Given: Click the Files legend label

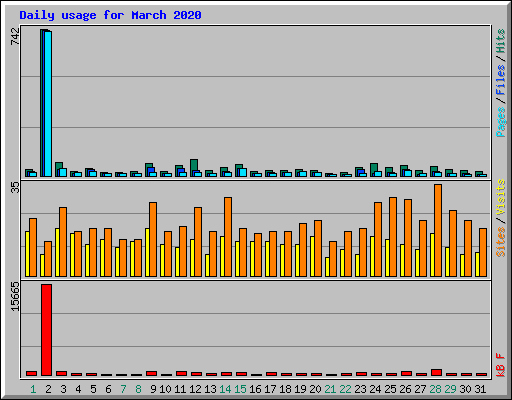Looking at the screenshot, I should click(501, 80).
